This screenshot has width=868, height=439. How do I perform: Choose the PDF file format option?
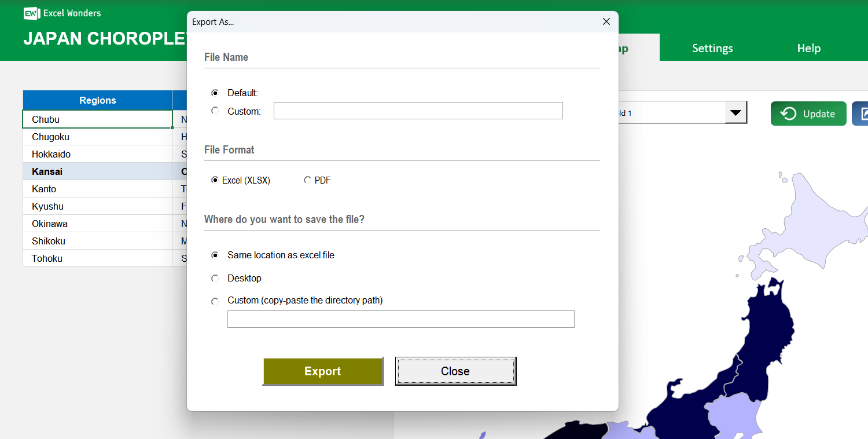click(307, 180)
